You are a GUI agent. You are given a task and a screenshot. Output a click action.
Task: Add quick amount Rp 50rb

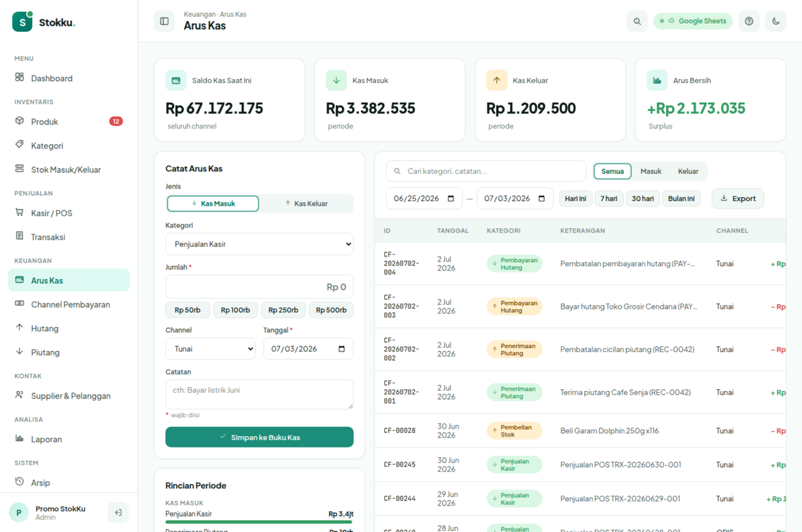(188, 310)
